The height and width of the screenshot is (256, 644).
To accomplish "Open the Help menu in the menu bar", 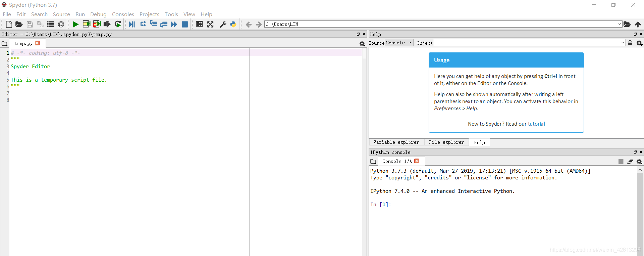I will click(x=206, y=14).
